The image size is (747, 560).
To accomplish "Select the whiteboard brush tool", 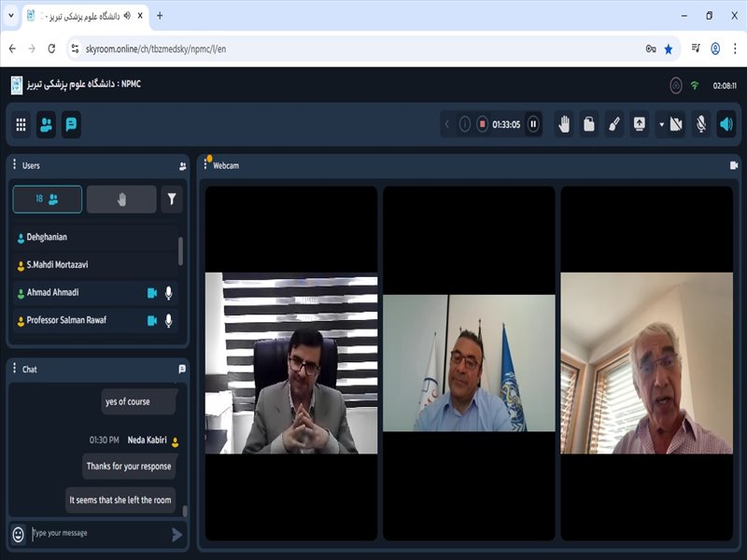I will pos(614,124).
